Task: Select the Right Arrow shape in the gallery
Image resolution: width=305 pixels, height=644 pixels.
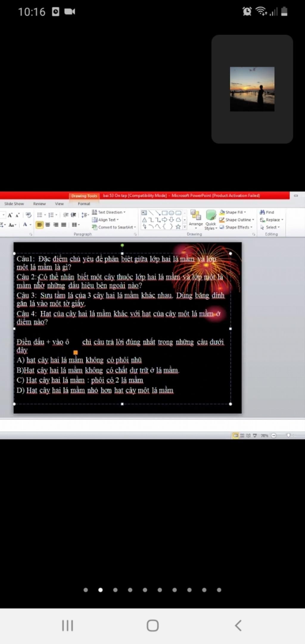Action: pyautogui.click(x=165, y=220)
